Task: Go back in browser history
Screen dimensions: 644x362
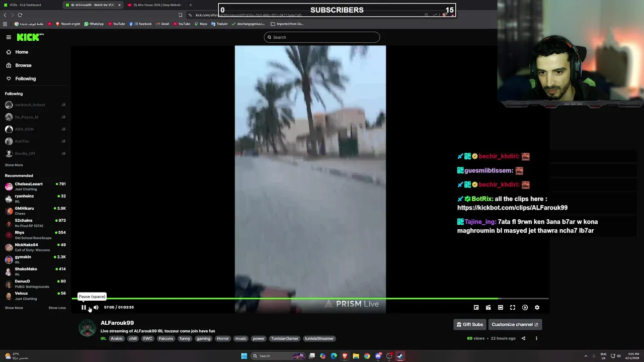Action: [5, 15]
